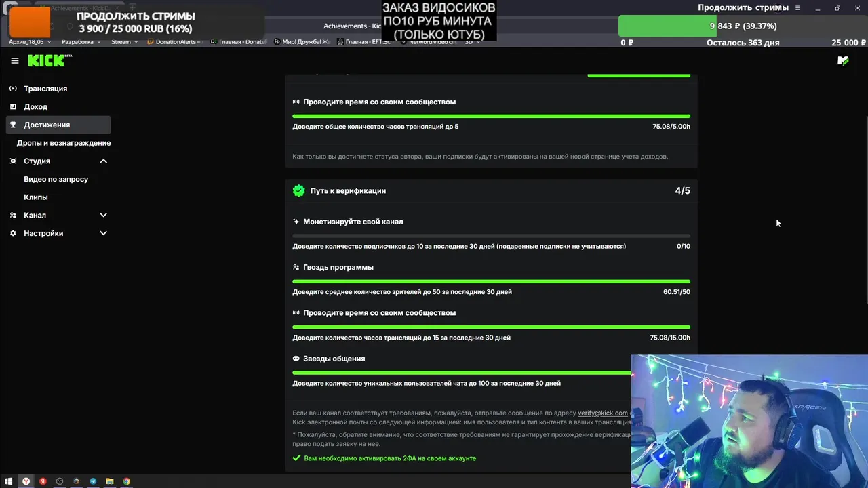Screen dimensions: 868x488
Task: Click the Путь к верификации heading
Action: click(x=348, y=191)
